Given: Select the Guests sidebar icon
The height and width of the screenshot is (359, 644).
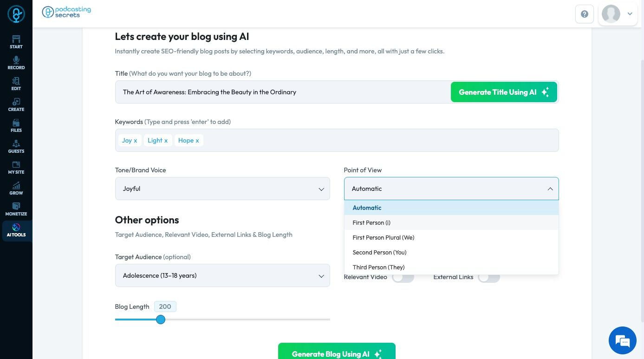Looking at the screenshot, I should click(16, 146).
